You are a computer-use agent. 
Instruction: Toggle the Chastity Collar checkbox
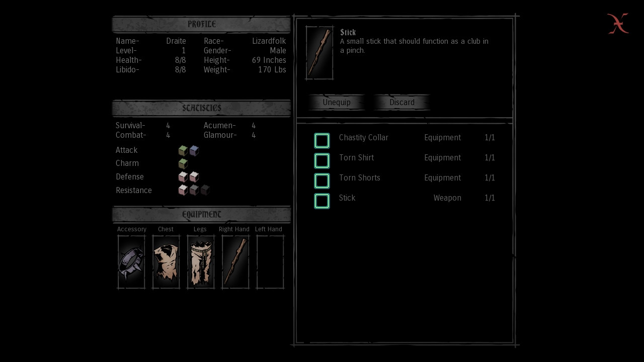(322, 141)
